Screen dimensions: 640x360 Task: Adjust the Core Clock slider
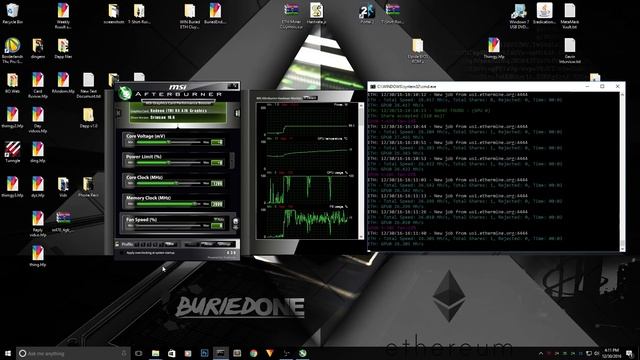pos(169,183)
